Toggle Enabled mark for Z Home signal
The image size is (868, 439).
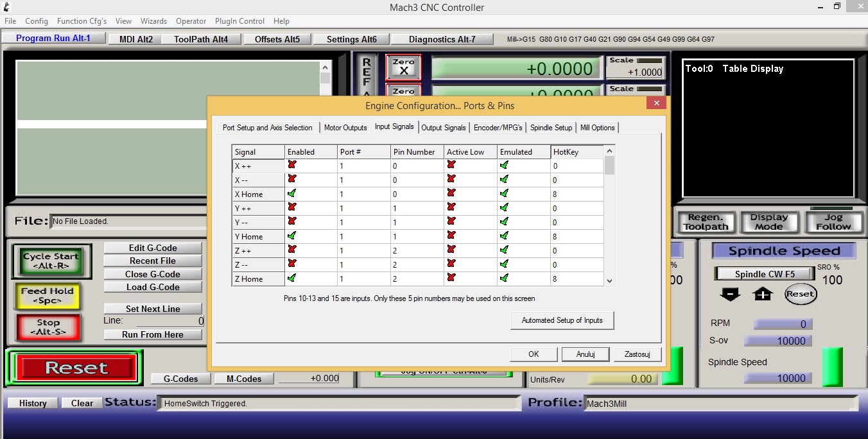tap(292, 279)
